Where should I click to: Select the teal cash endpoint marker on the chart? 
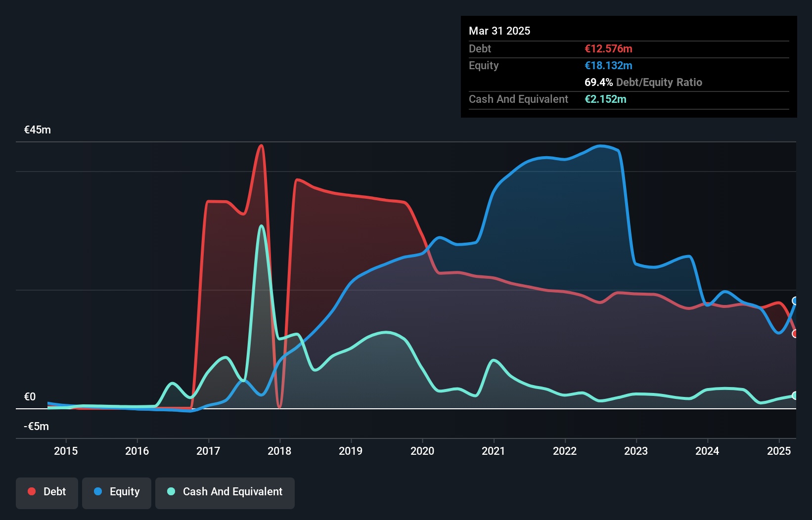(795, 395)
